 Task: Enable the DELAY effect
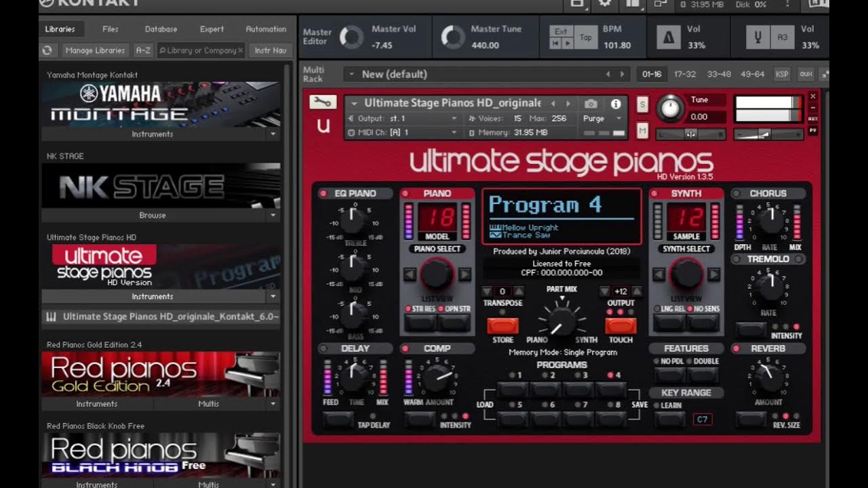coord(323,348)
